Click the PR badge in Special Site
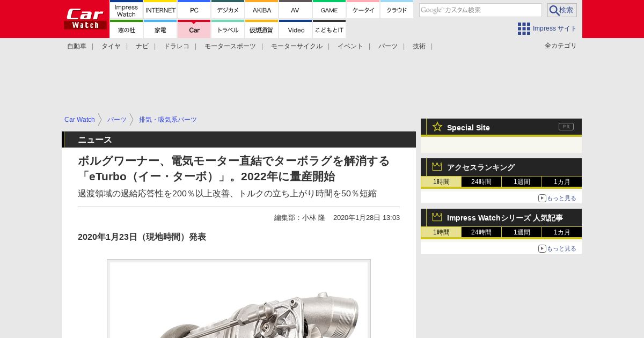This screenshot has width=644, height=338. point(566,127)
